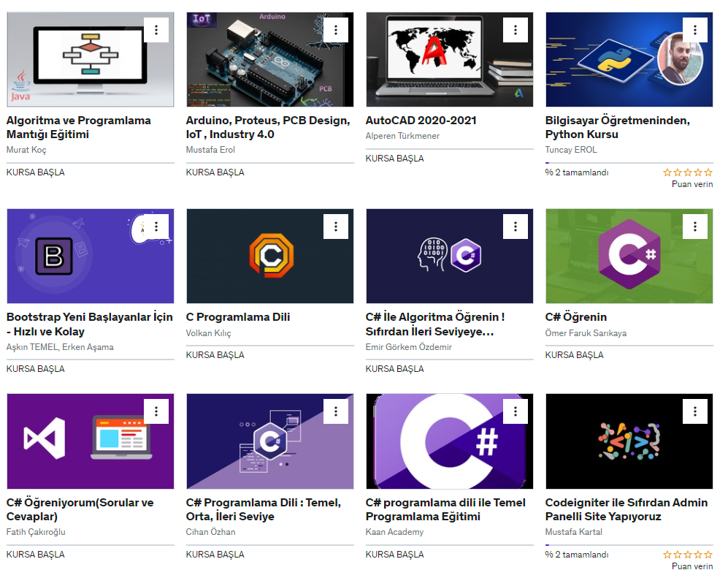Open three-dot menu on C# Öğreniyorum card
Viewport: 728px width, 578px height.
click(156, 411)
